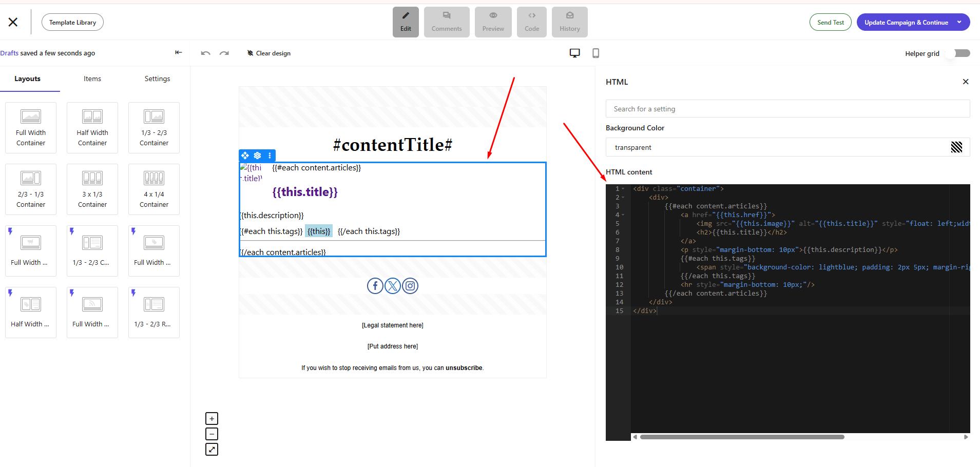Click the Search for a setting field
This screenshot has height=467, width=980.
tap(787, 109)
